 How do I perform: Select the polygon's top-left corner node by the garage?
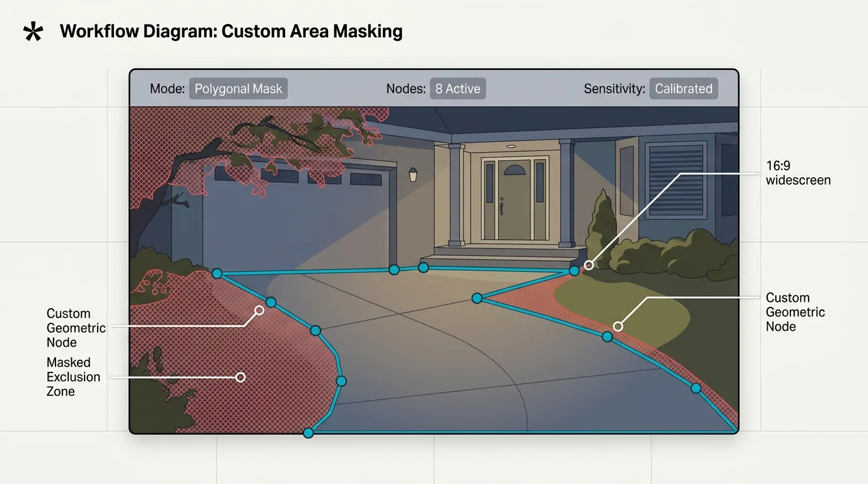[217, 274]
